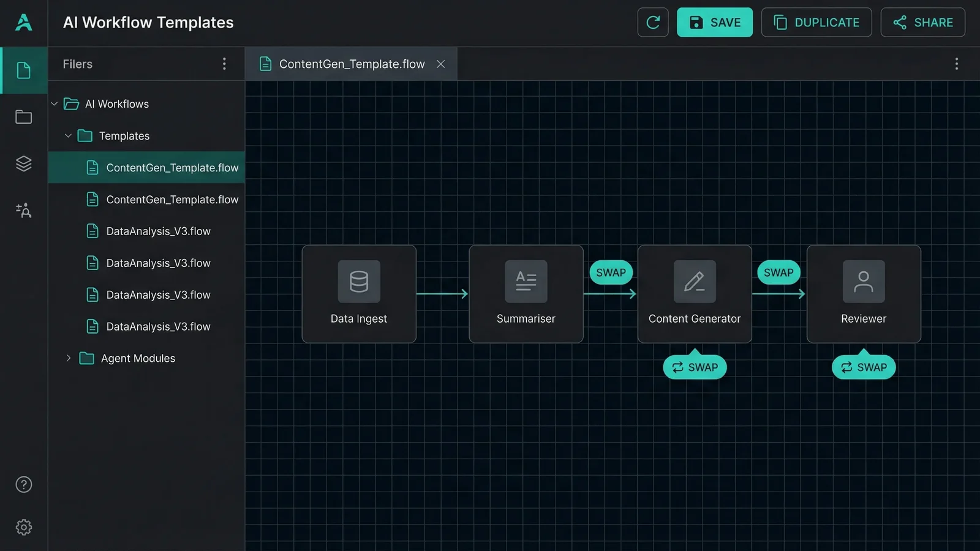Share the workflow template
Screen dimensions: 980x551
(923, 23)
